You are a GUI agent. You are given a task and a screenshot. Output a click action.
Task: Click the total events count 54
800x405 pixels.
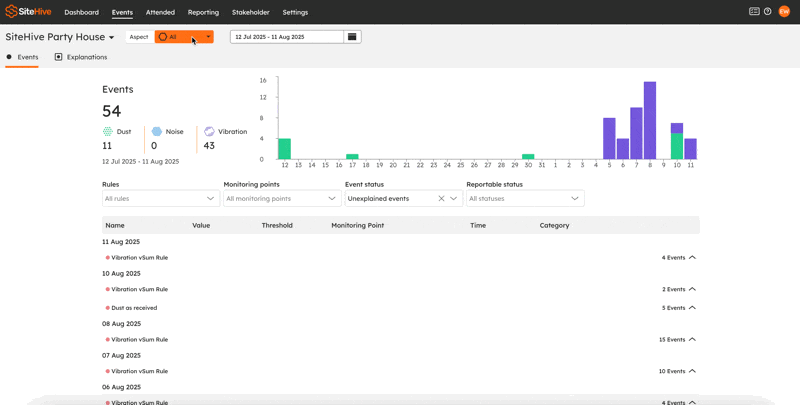[112, 111]
